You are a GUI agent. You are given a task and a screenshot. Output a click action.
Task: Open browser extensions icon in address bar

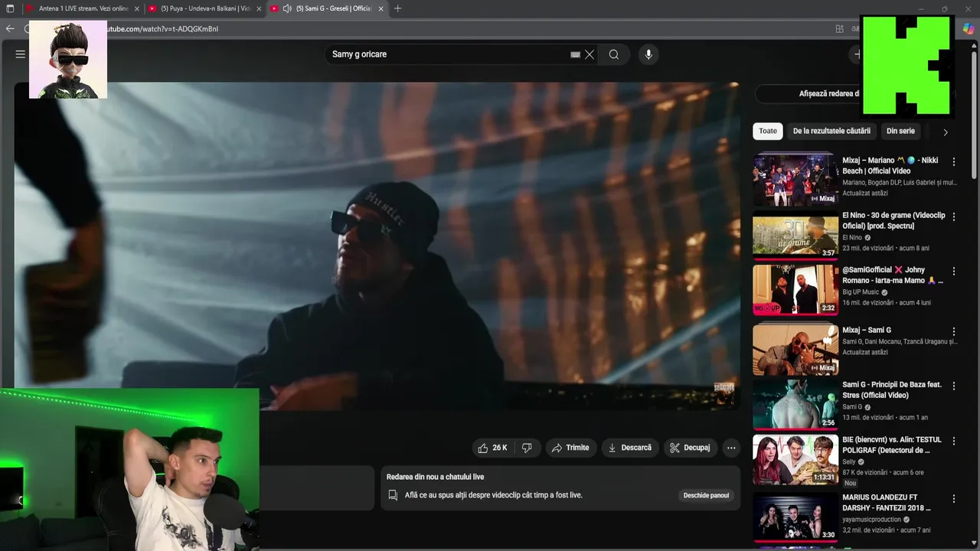[x=840, y=28]
